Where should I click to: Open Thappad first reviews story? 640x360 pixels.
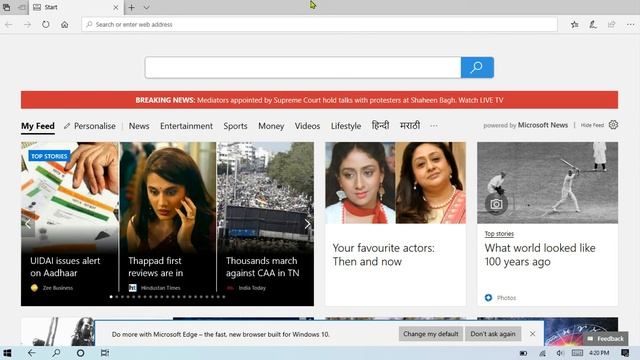[156, 267]
